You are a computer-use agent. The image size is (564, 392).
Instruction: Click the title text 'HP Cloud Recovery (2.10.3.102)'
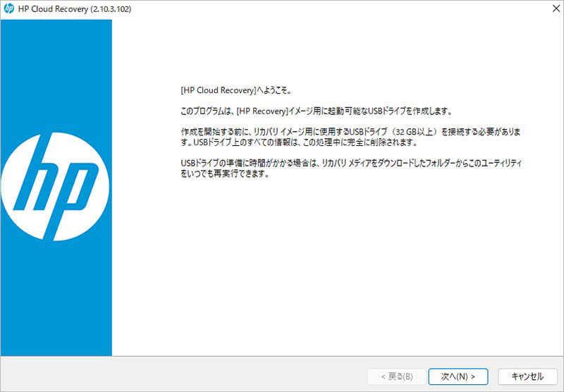click(x=75, y=9)
